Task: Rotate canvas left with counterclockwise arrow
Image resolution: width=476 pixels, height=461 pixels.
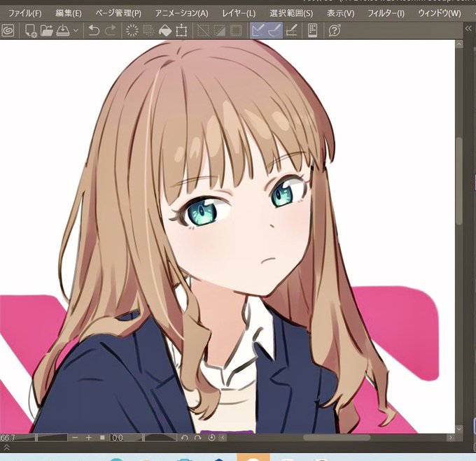Action: point(184,438)
